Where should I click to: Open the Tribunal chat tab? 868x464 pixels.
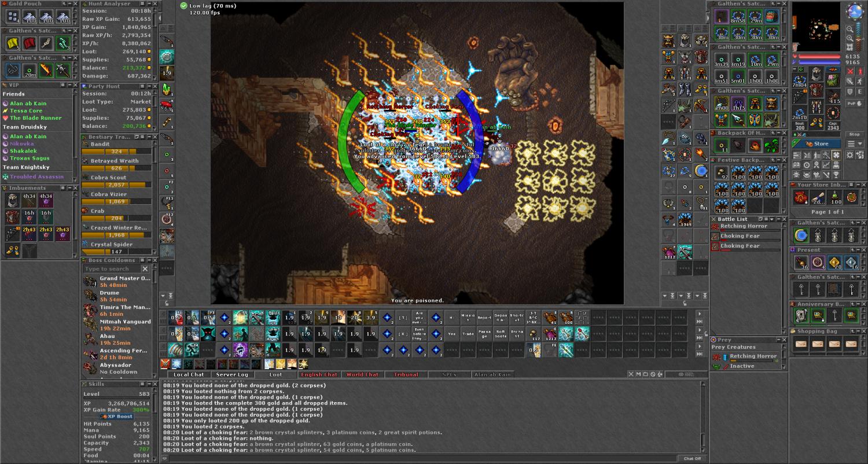click(406, 374)
